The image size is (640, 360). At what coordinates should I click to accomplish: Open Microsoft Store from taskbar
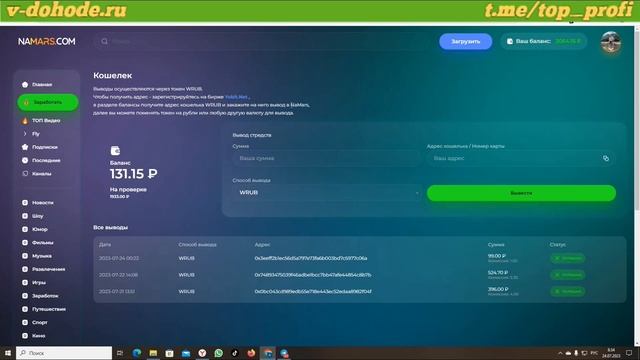(x=169, y=353)
